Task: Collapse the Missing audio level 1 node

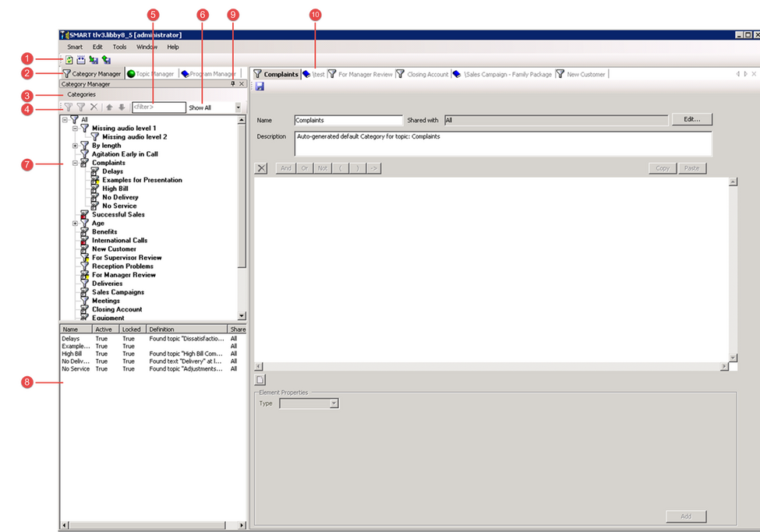Action: 75,129
